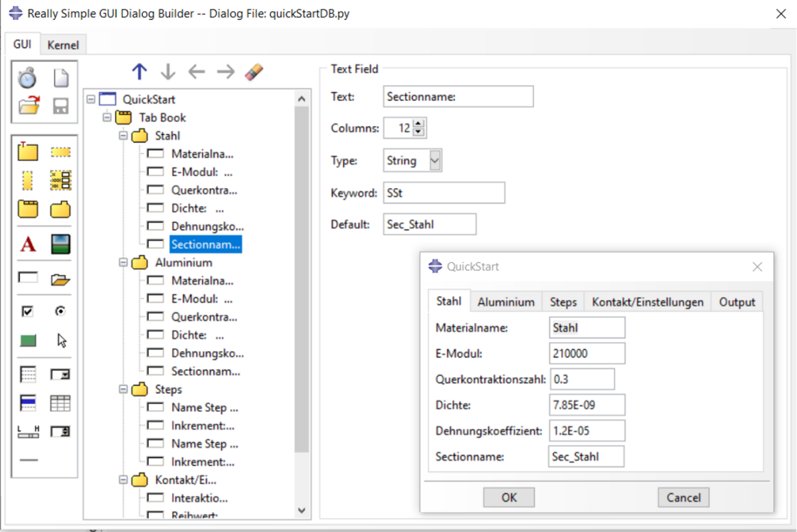The width and height of the screenshot is (797, 532).
Task: Insert a Tab Book widget from the toolbox
Action: [x=28, y=209]
